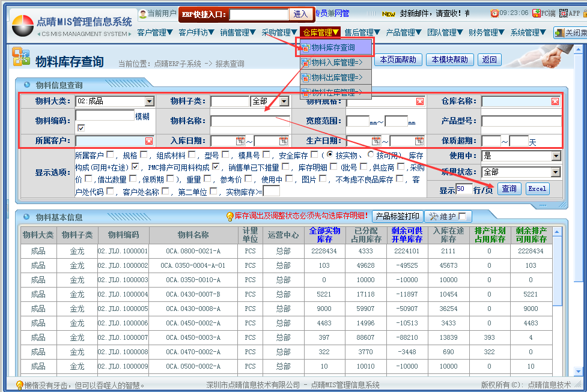Open the 销售管理 menu

point(238,32)
